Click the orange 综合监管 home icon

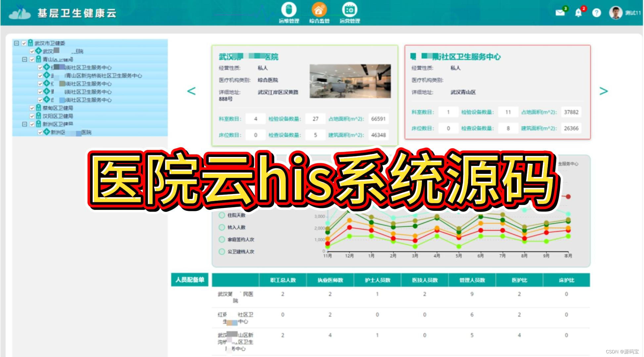coord(319,10)
